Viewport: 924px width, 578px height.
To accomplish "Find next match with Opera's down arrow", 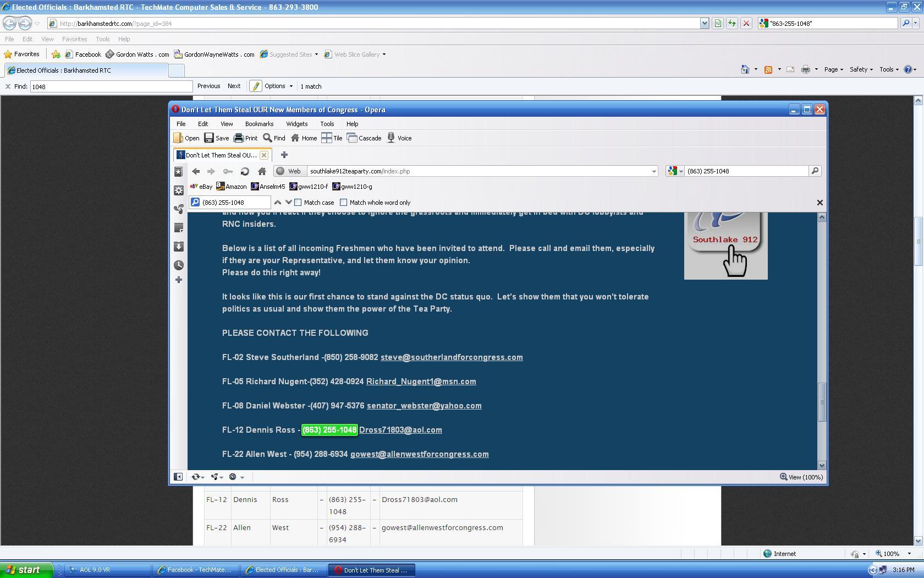I will point(288,203).
